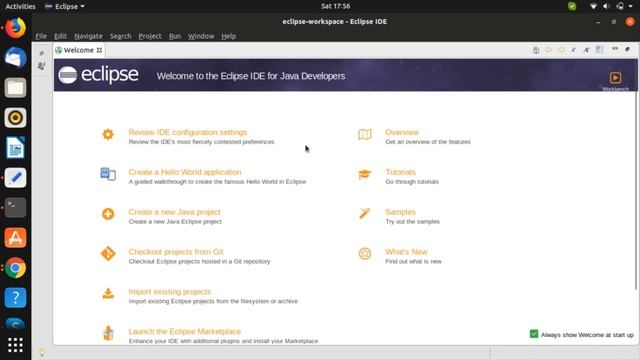Open Thunderbird mail from the dock

(x=16, y=58)
